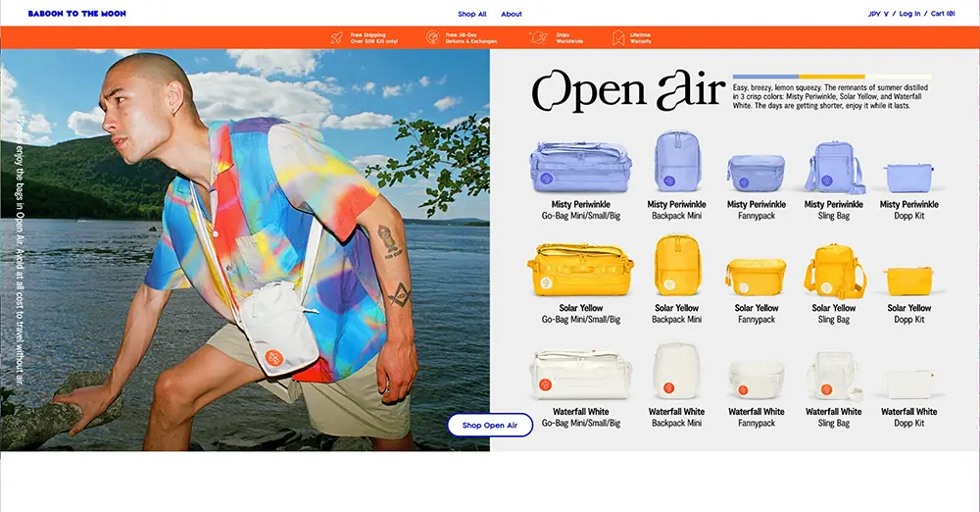Open the Waterfall White Dopp Kit image
The height and width of the screenshot is (512, 980).
point(909,383)
